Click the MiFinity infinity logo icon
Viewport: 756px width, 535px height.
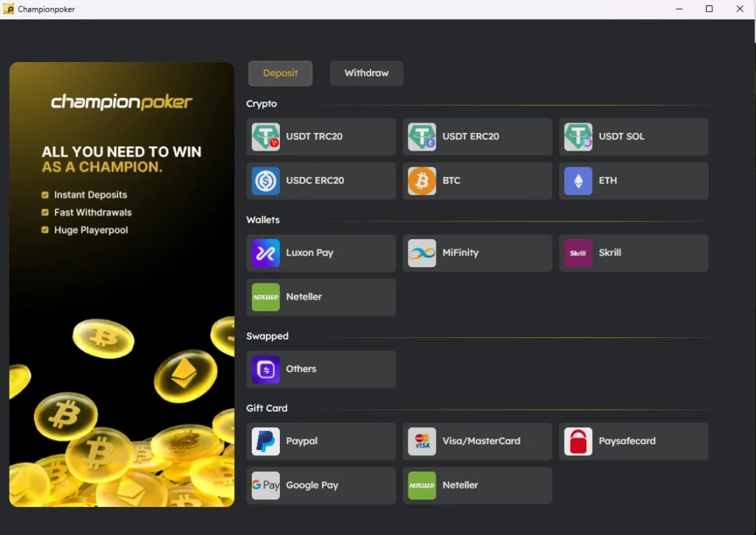click(x=422, y=253)
